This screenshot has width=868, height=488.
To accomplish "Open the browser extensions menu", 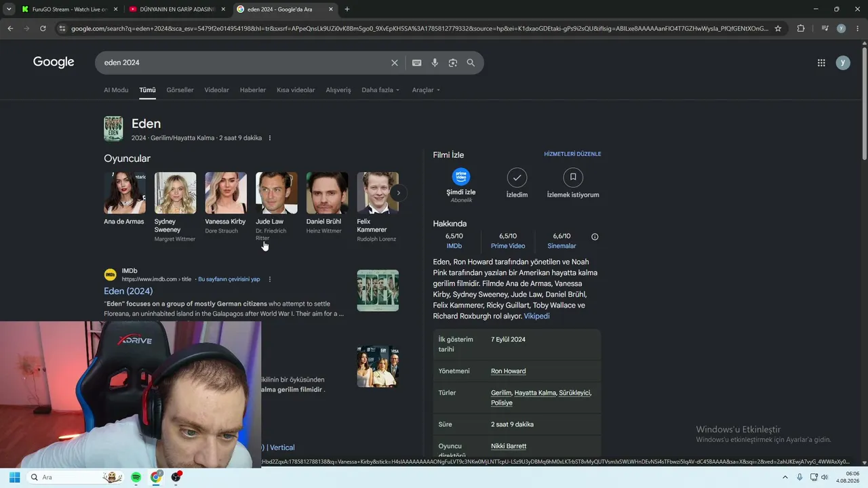I will (x=801, y=28).
